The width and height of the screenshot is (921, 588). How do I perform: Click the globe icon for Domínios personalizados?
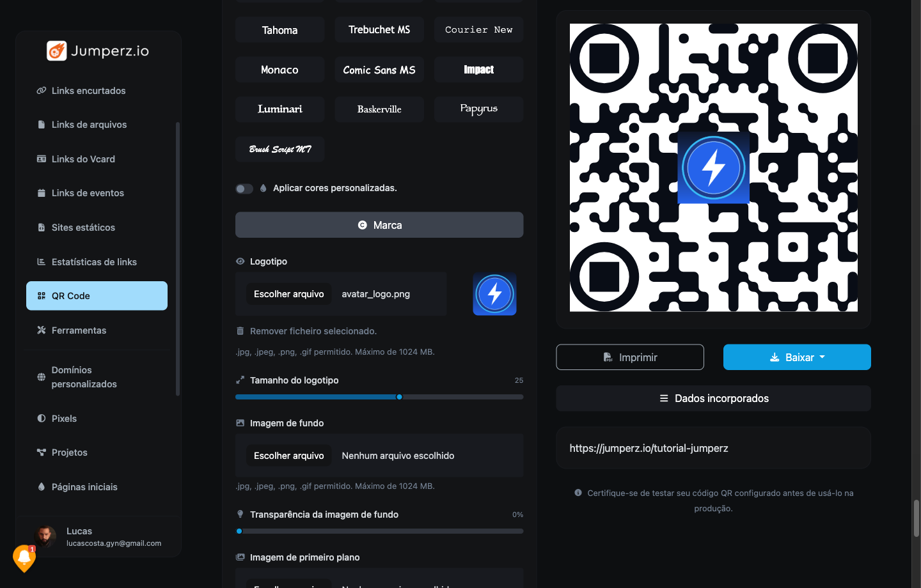(42, 377)
